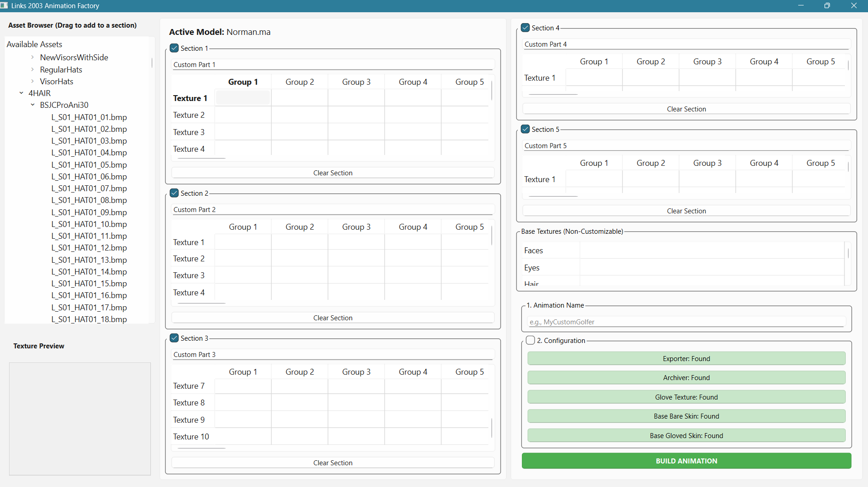
Task: Clear Section 2 using its button
Action: point(333,318)
